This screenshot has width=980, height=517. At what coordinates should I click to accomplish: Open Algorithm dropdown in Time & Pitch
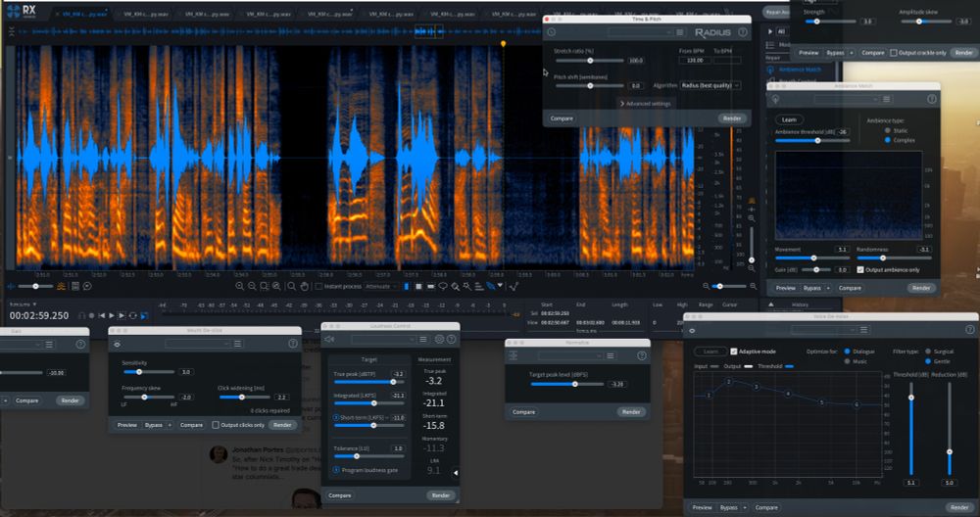[710, 85]
